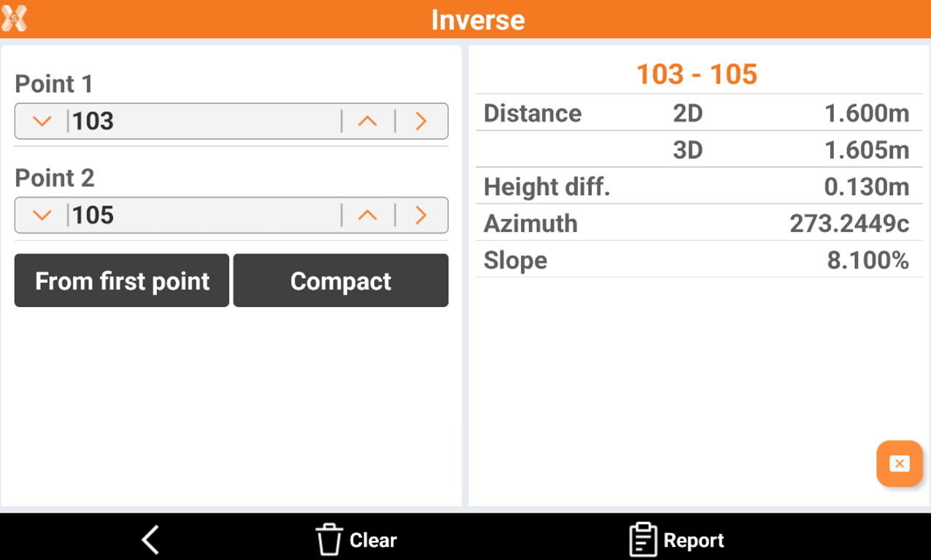
Task: Click the Point 1 input field showing 103
Action: pyautogui.click(x=204, y=121)
